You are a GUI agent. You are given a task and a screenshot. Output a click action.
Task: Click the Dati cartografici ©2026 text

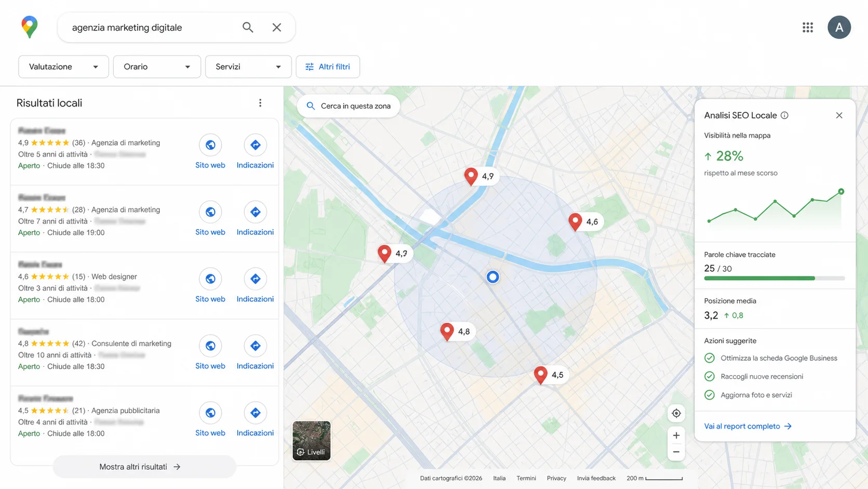coord(451,478)
